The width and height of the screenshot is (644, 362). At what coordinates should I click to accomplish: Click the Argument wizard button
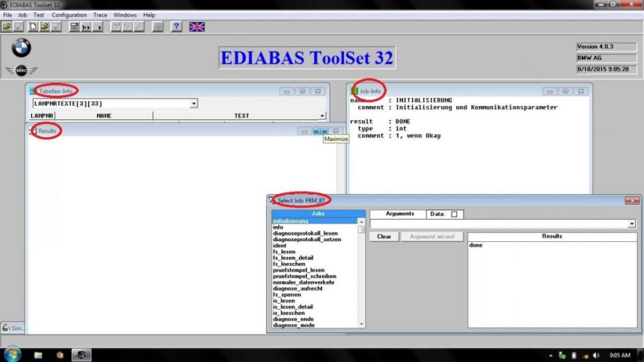(431, 236)
